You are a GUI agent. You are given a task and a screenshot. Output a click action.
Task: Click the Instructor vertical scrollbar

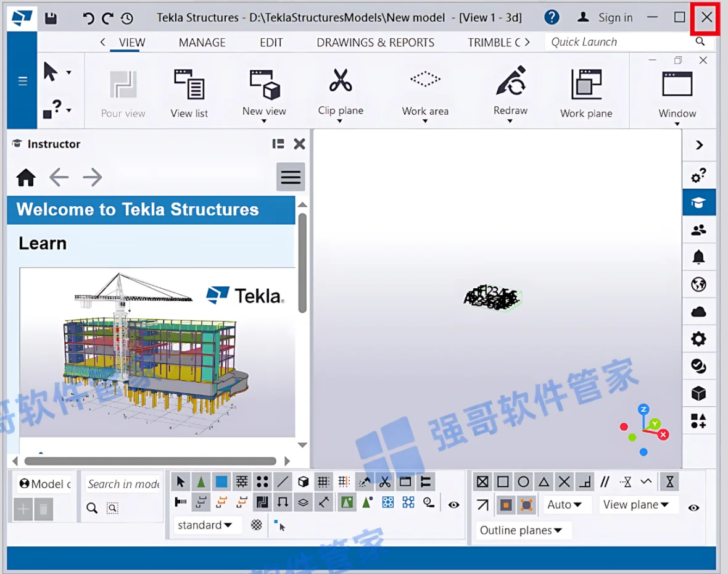click(x=302, y=263)
